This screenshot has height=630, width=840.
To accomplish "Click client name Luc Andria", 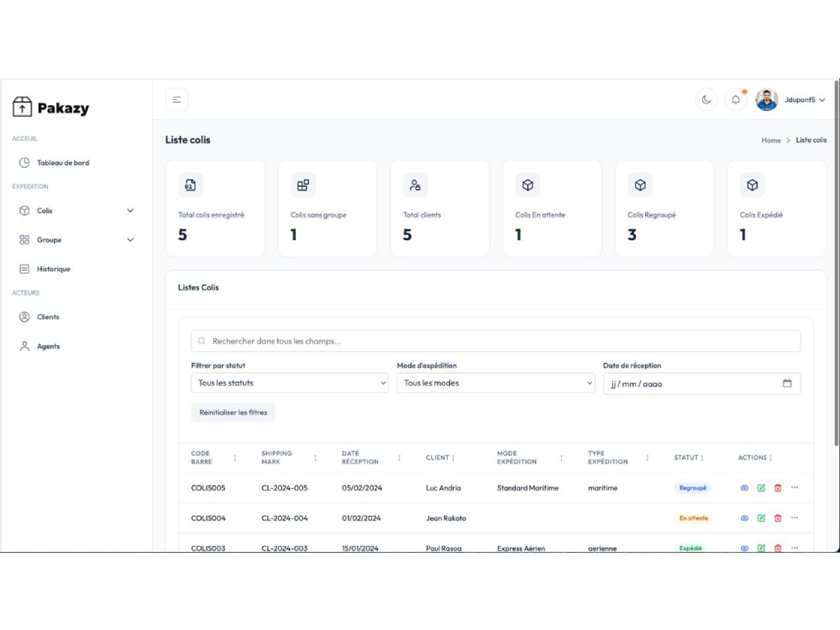I will [443, 488].
